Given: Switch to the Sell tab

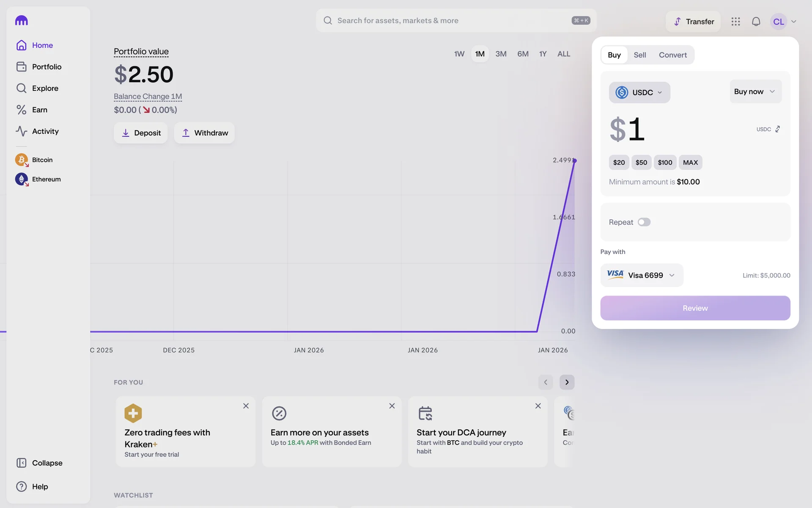Looking at the screenshot, I should (639, 55).
